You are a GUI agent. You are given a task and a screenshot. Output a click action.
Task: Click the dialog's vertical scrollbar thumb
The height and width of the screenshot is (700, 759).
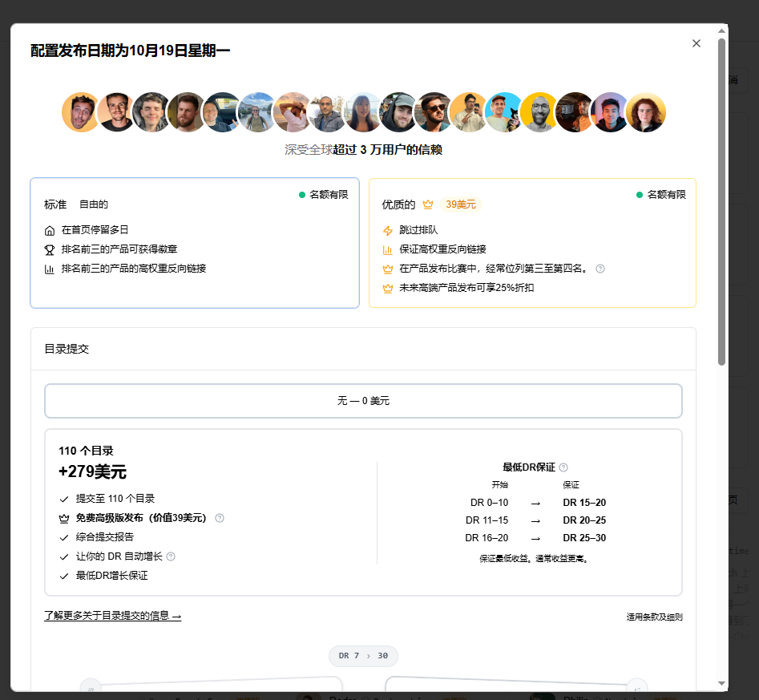[x=721, y=201]
